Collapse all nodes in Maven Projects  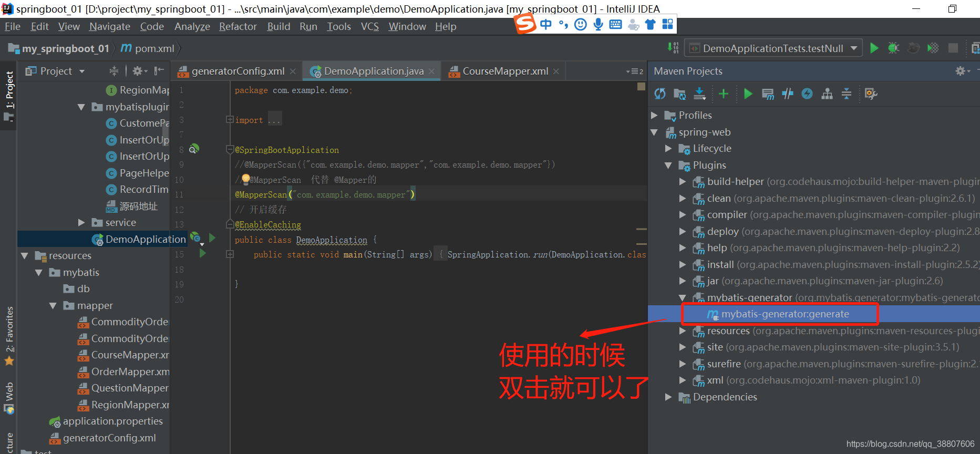coord(847,94)
